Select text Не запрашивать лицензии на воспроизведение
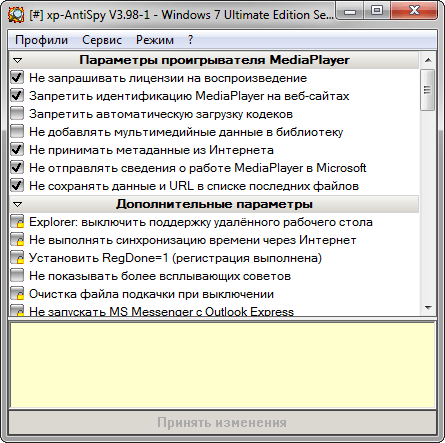The width and height of the screenshot is (445, 443). pyautogui.click(x=168, y=78)
